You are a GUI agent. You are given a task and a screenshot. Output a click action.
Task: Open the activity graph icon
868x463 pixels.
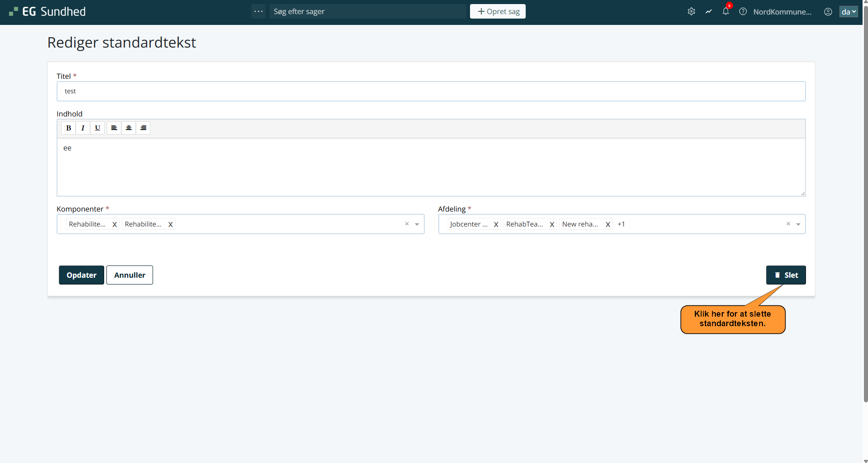click(708, 12)
